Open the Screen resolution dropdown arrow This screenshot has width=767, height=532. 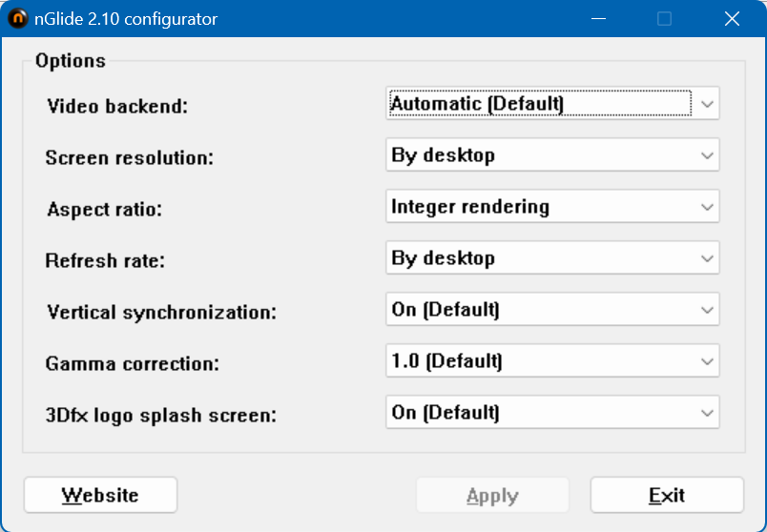click(x=706, y=155)
